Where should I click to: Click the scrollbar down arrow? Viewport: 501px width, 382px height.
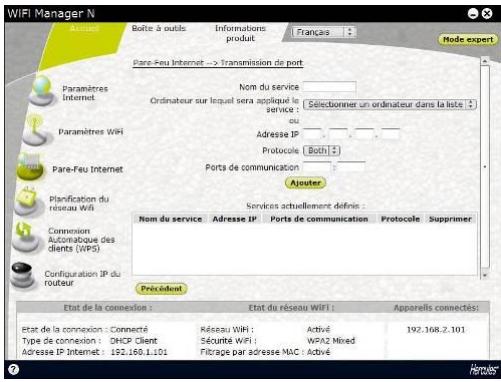485,275
